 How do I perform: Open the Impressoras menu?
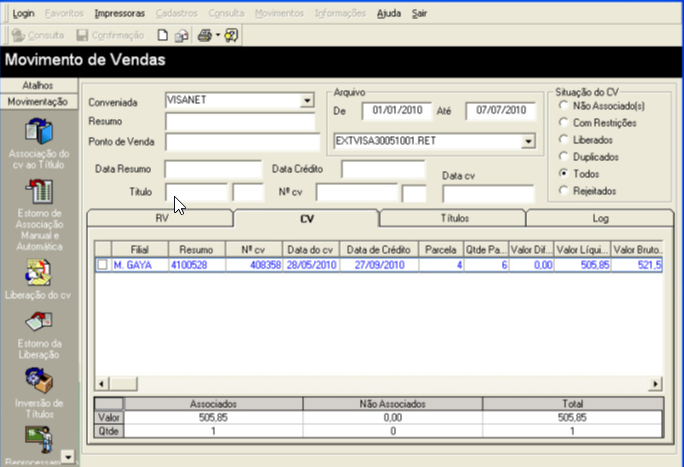point(120,14)
